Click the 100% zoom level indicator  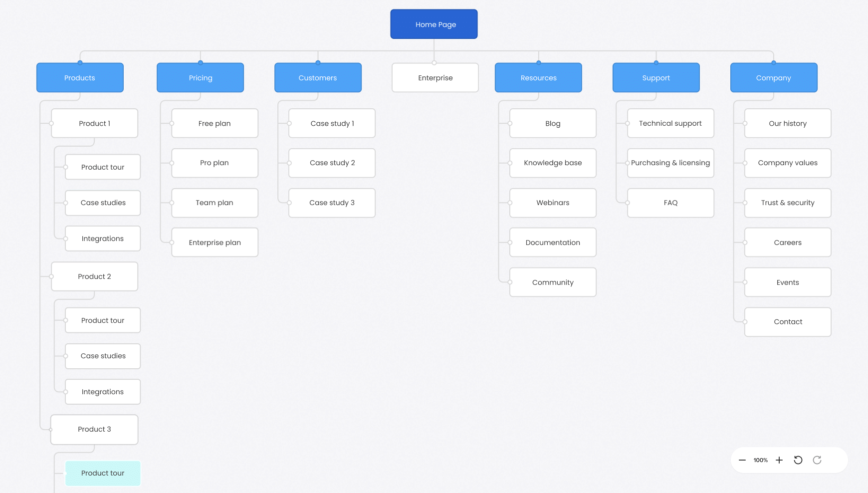tap(761, 460)
